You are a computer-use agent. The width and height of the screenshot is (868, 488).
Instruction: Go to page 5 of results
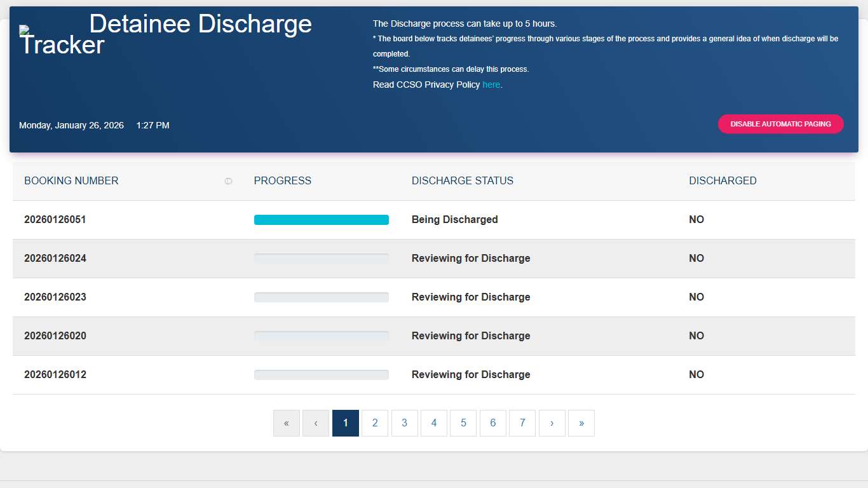pos(463,423)
